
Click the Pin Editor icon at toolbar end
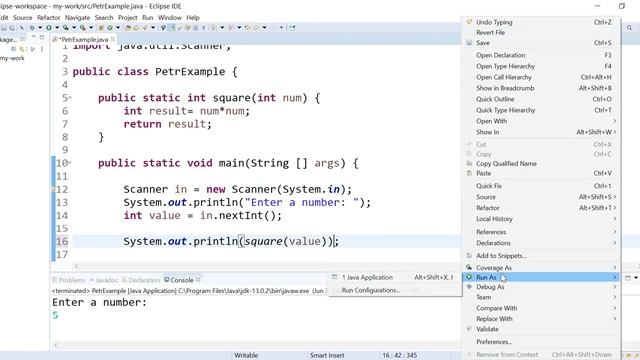[292, 28]
